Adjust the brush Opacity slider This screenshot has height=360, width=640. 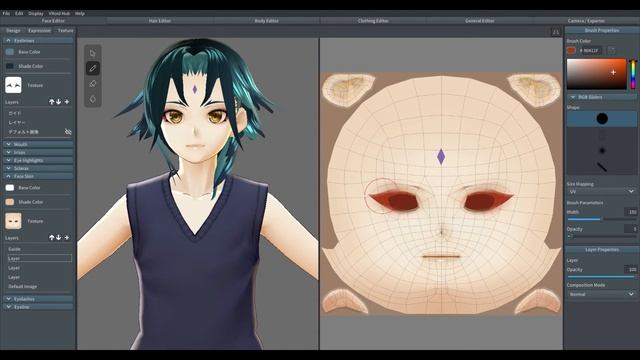pyautogui.click(x=602, y=236)
